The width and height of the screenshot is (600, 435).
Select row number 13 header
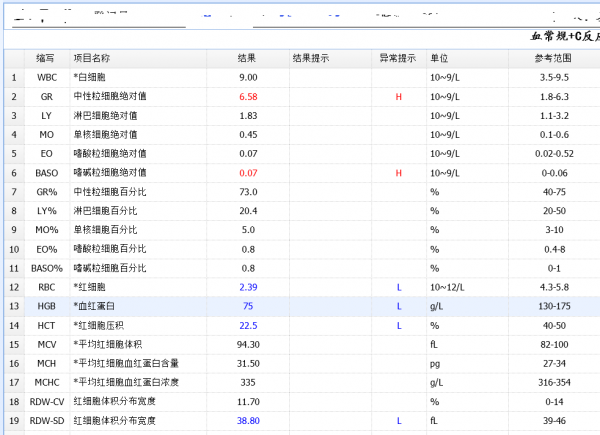click(x=14, y=306)
